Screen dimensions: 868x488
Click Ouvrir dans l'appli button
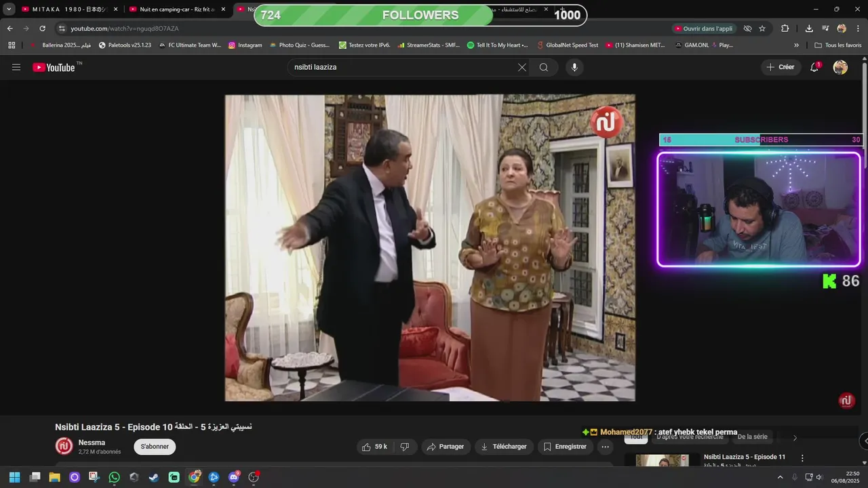point(703,28)
